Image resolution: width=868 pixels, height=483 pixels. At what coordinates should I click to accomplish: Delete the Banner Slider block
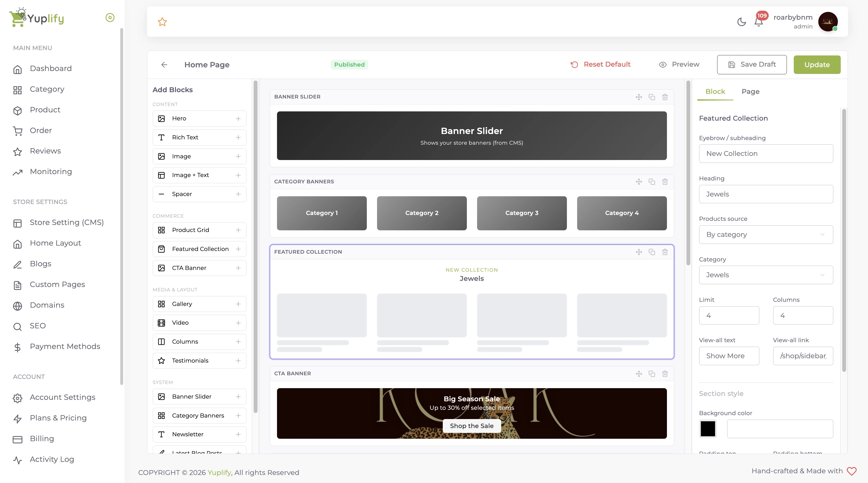[x=665, y=97]
